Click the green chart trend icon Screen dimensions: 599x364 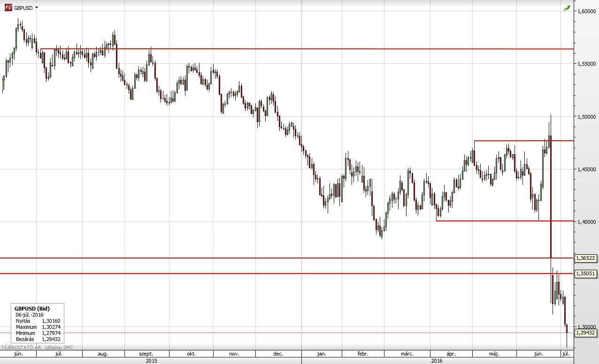[x=567, y=8]
